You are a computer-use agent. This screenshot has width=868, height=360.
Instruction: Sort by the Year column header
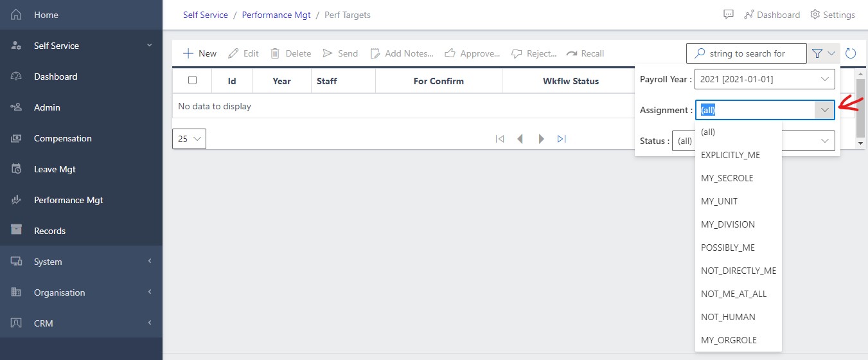tap(281, 81)
